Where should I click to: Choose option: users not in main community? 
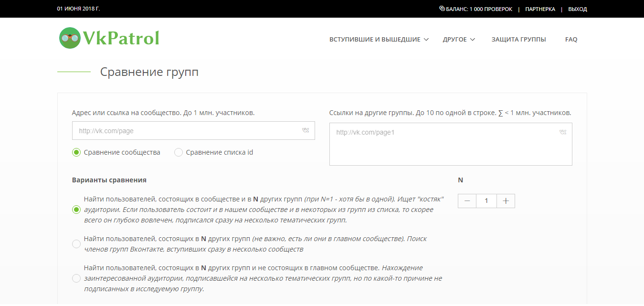click(x=76, y=278)
